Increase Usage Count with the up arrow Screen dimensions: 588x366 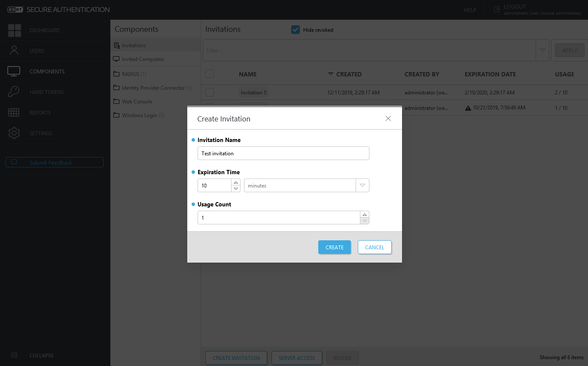coord(364,215)
